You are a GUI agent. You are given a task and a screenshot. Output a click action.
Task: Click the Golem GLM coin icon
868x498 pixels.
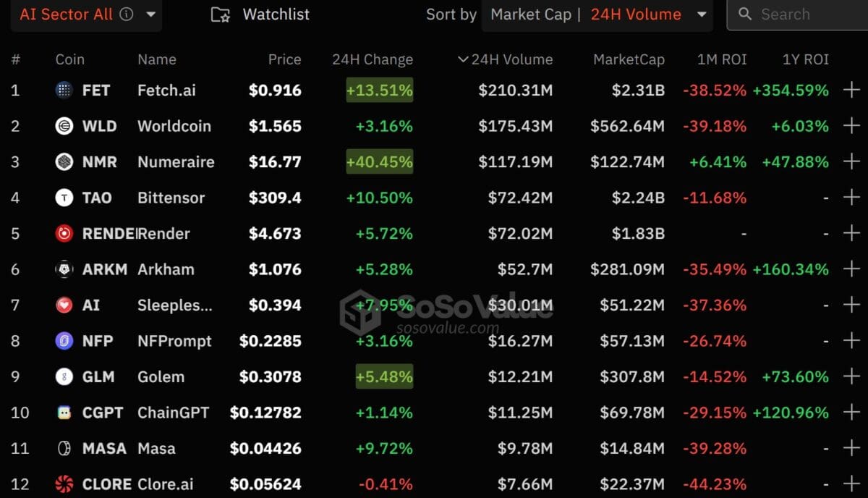point(64,376)
